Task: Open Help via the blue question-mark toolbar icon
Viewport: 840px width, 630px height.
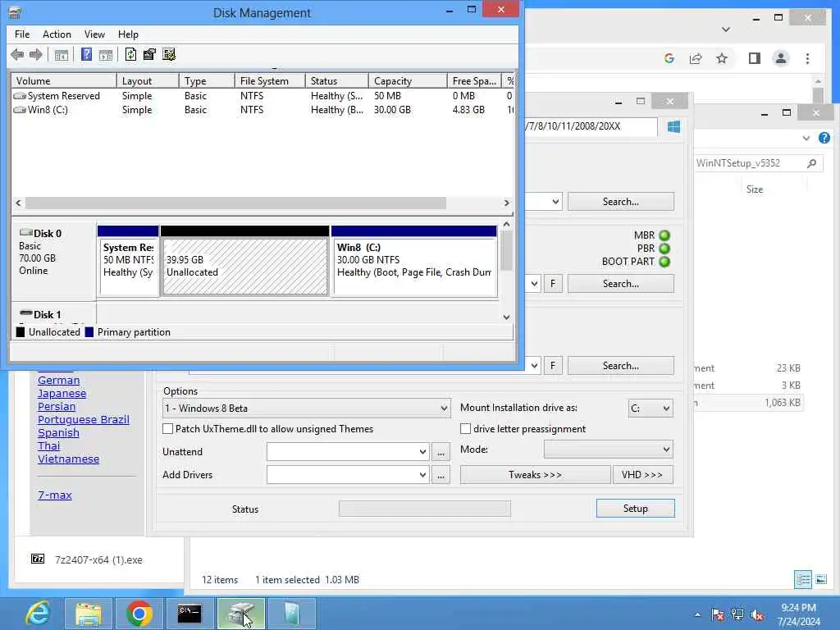Action: [x=86, y=54]
